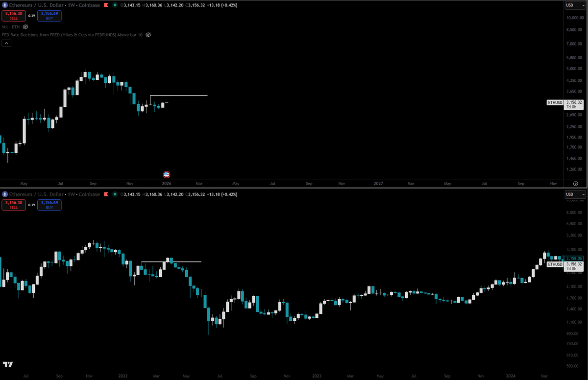The width and height of the screenshot is (588, 380).
Task: Toggle visibility of the Vol · ETH indicator
Action: (25, 27)
